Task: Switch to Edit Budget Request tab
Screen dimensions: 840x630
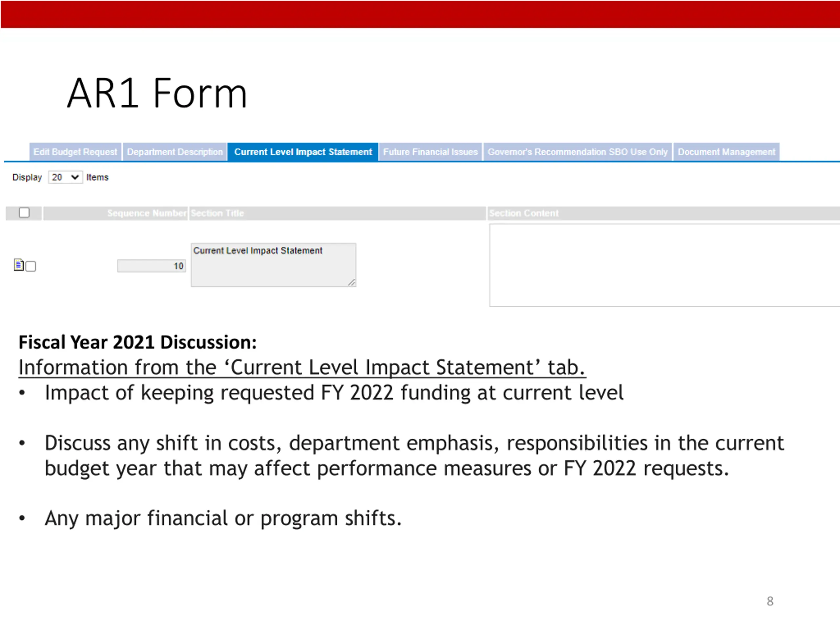Action: click(75, 152)
